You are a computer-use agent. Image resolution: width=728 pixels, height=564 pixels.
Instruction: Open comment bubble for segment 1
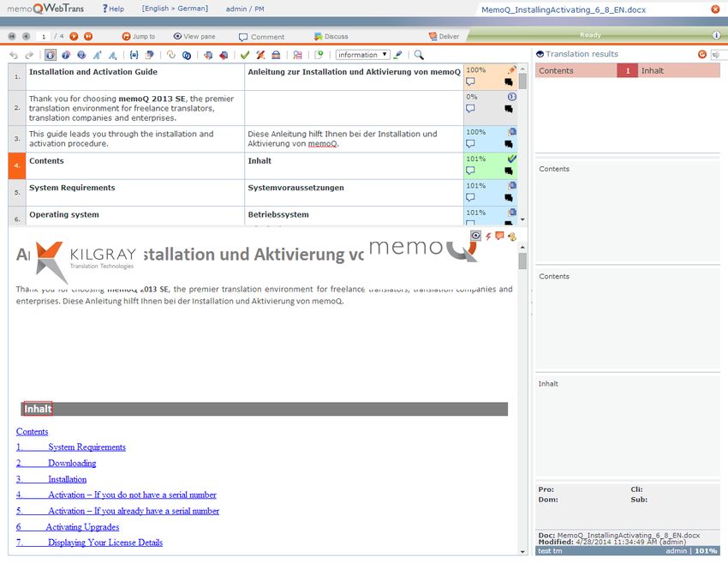pos(470,81)
